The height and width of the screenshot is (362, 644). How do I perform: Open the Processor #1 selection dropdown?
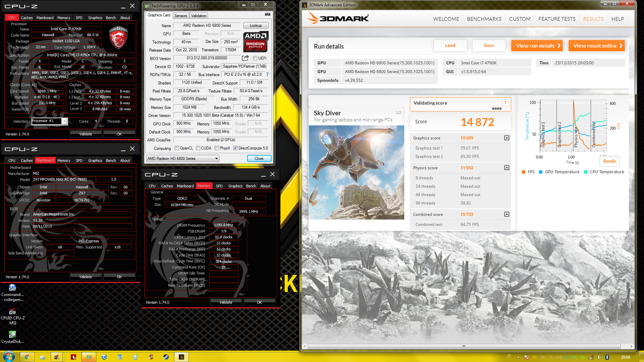pos(50,121)
